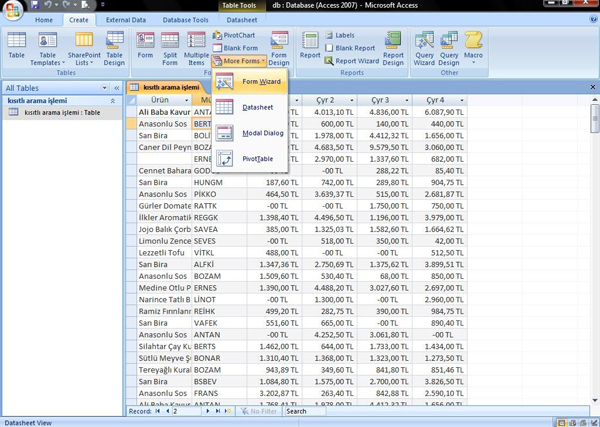Expand the Table Templates dropdown
The image size is (600, 427).
(47, 50)
